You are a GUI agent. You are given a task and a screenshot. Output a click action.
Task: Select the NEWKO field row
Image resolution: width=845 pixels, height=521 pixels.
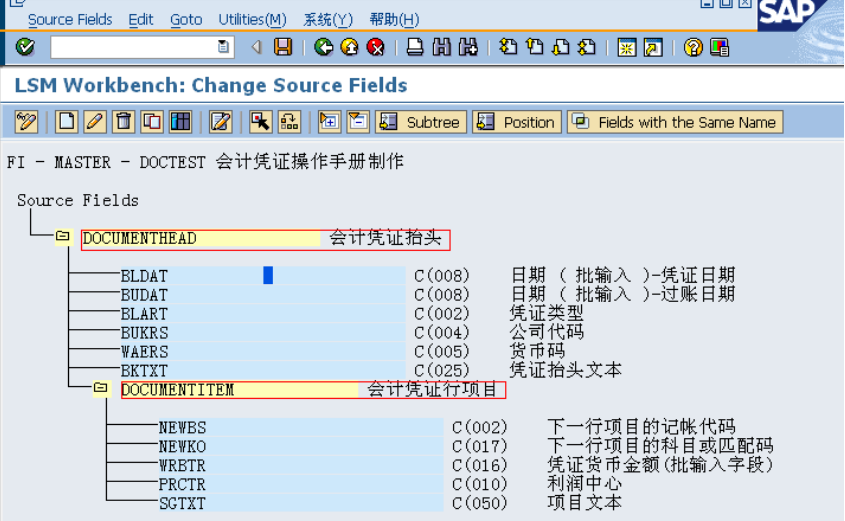[301, 446]
